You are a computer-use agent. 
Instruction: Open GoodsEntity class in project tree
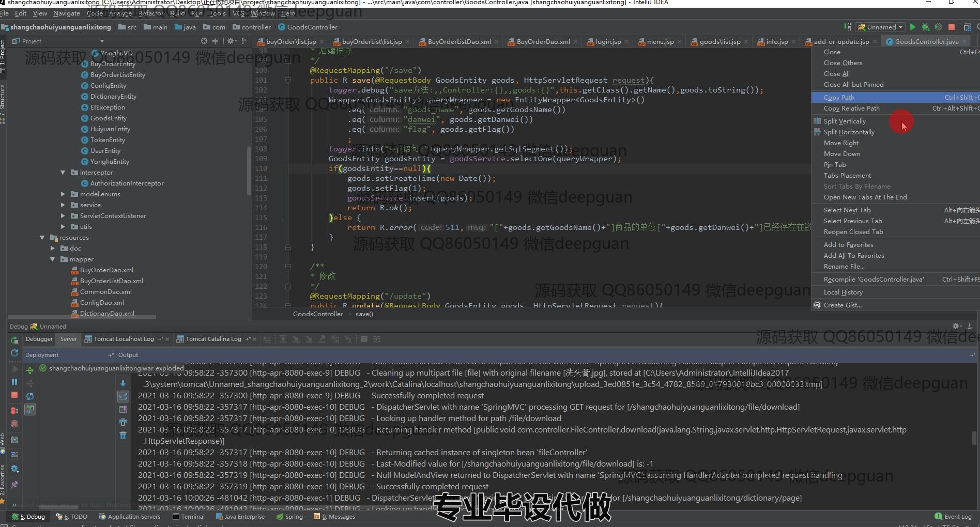click(108, 118)
